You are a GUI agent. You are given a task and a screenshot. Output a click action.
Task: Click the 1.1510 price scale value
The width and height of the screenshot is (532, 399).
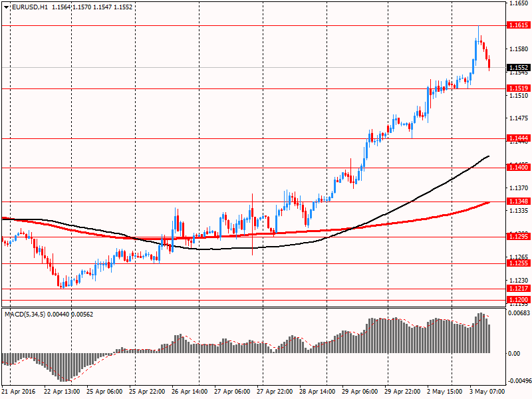click(x=519, y=95)
